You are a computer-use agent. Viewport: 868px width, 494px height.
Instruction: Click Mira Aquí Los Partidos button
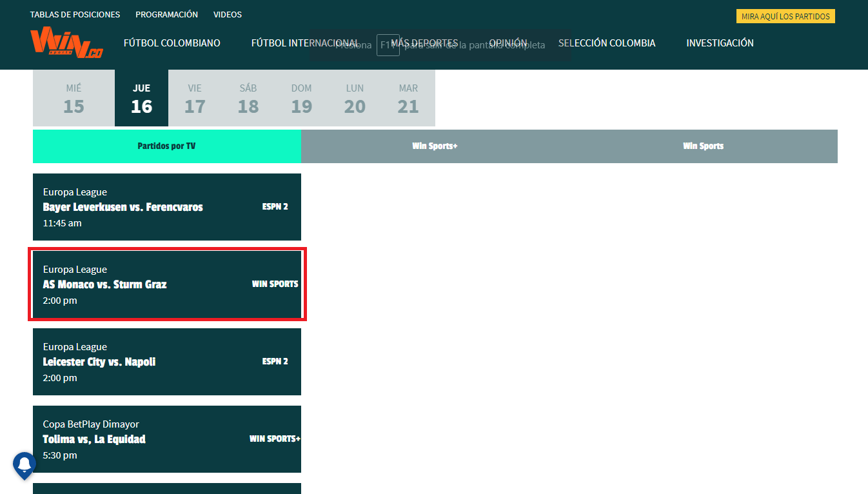785,16
